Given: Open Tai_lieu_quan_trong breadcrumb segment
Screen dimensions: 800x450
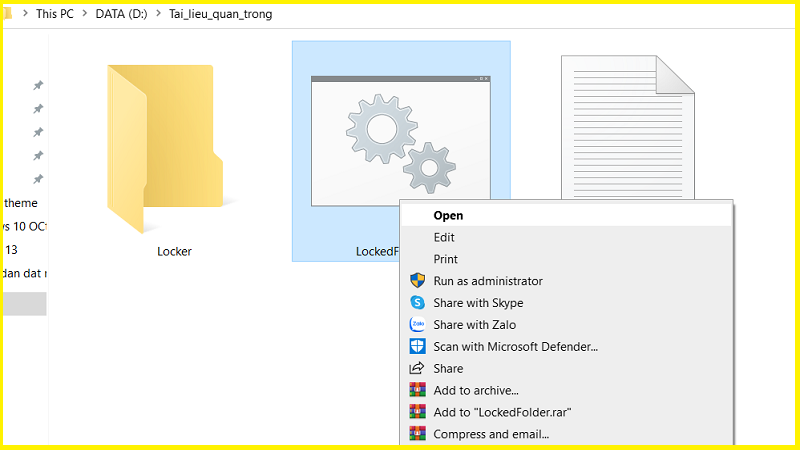Looking at the screenshot, I should pyautogui.click(x=220, y=14).
